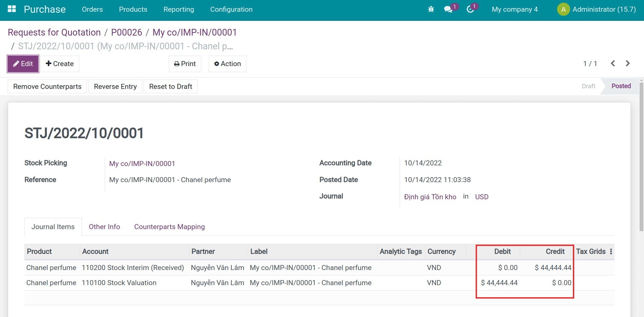The width and height of the screenshot is (644, 317).
Task: Open the Định giá Tồn kho journal link
Action: pyautogui.click(x=430, y=197)
